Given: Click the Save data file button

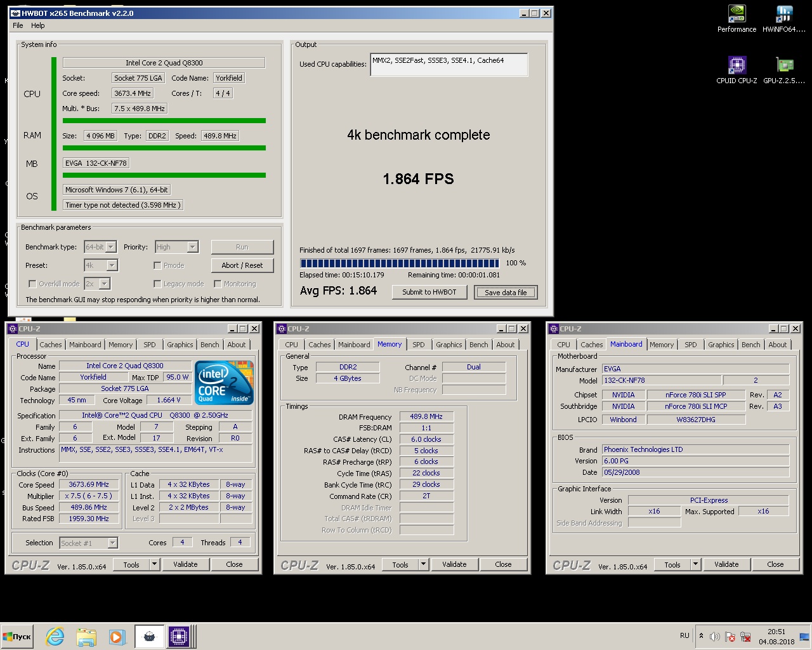Looking at the screenshot, I should [x=506, y=292].
